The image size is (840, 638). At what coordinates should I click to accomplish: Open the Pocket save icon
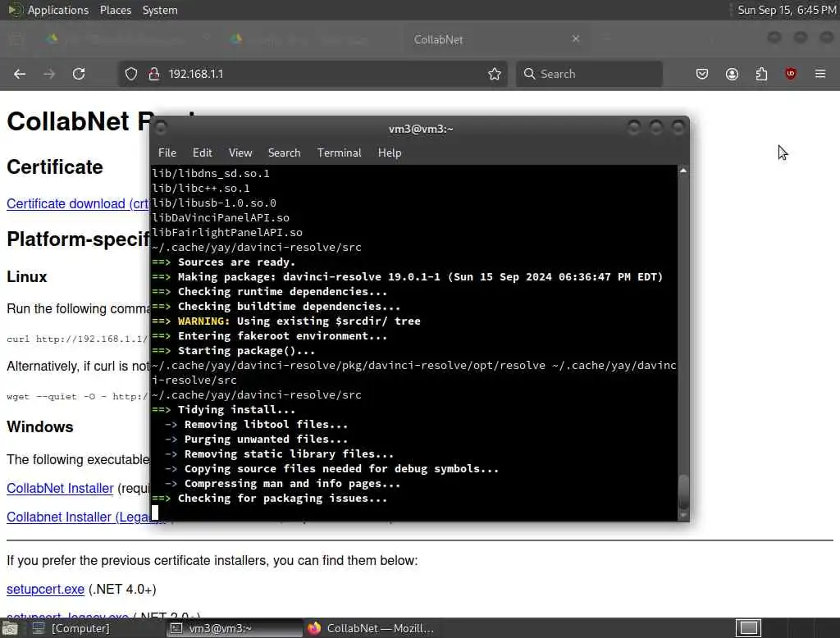[702, 74]
